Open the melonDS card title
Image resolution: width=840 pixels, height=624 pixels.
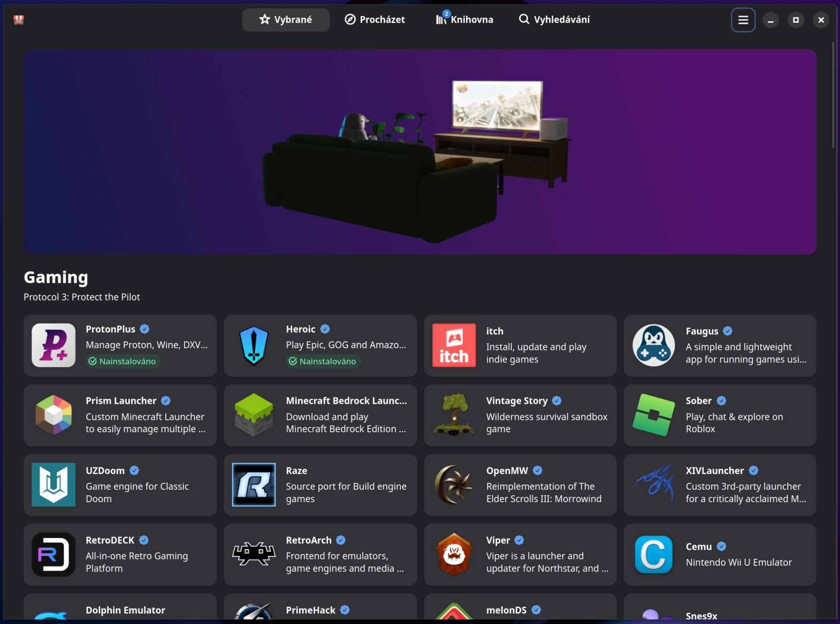click(x=507, y=610)
